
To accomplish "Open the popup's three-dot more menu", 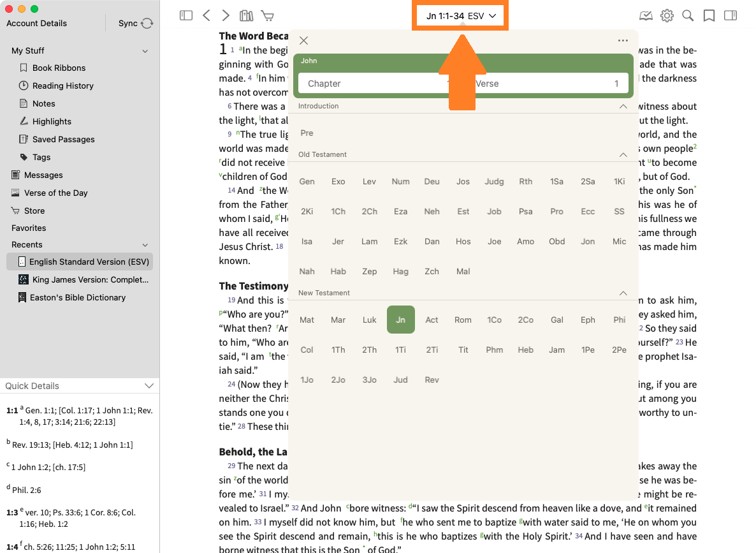I will pos(623,41).
